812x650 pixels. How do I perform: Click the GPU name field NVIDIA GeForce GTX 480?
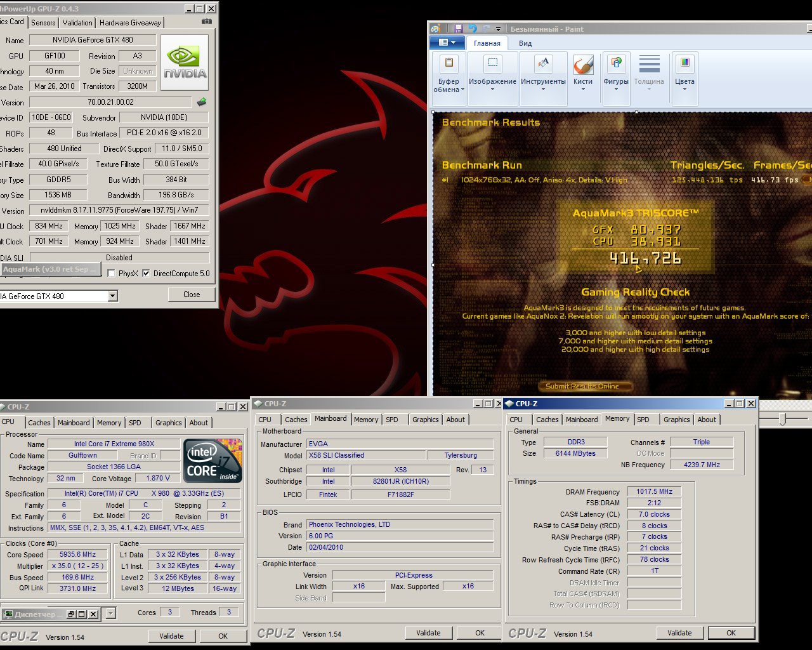point(93,40)
